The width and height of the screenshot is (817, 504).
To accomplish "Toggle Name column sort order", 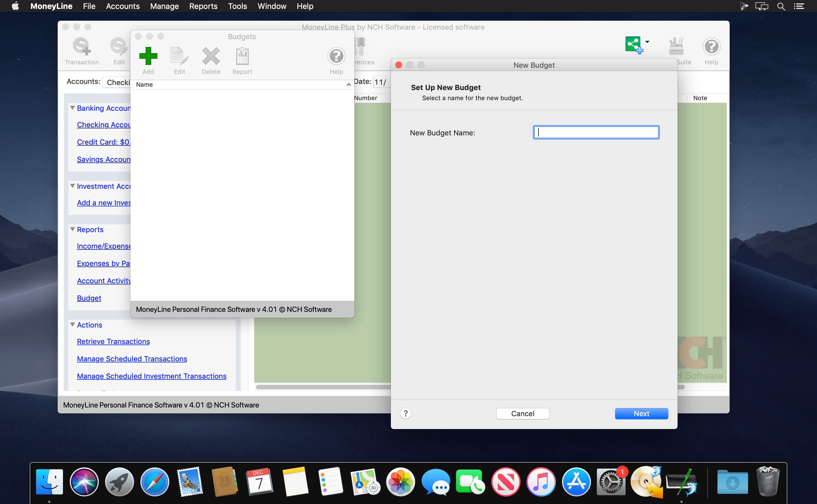I will pos(349,85).
